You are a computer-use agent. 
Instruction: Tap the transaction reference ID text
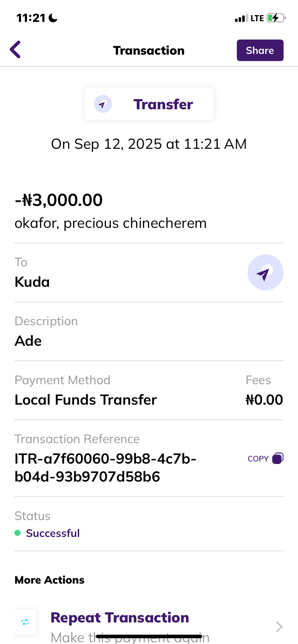coord(105,468)
